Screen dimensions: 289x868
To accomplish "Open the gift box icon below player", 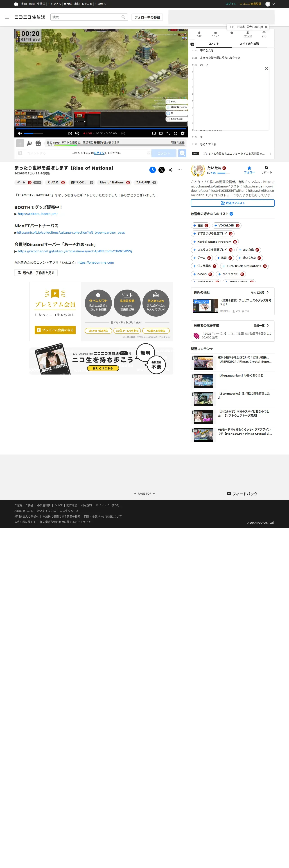I will [38, 143].
